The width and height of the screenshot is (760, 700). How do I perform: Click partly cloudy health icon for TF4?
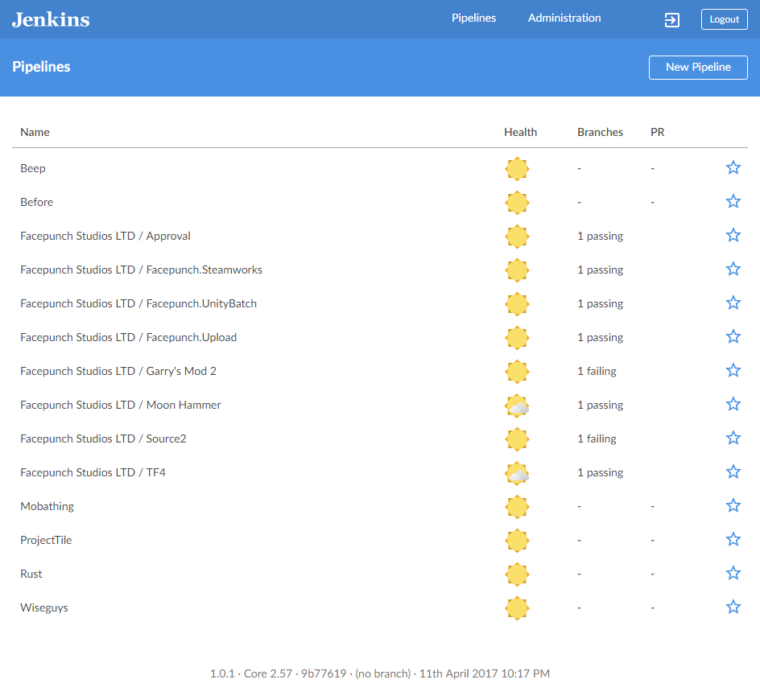point(517,473)
